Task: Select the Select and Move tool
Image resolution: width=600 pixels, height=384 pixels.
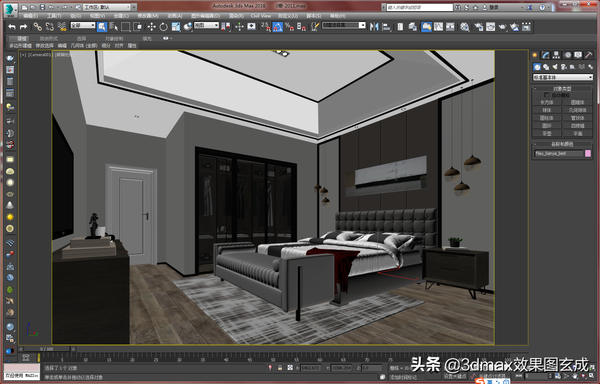Action: pos(151,26)
